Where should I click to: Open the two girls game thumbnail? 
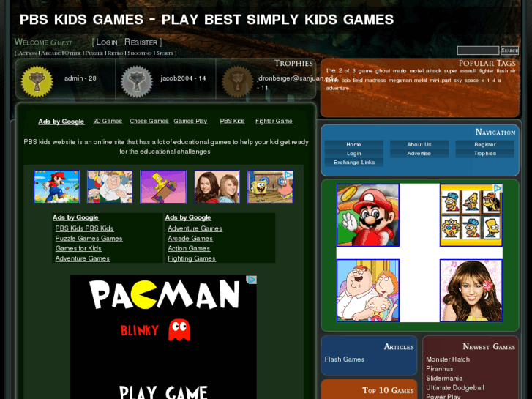[217, 187]
